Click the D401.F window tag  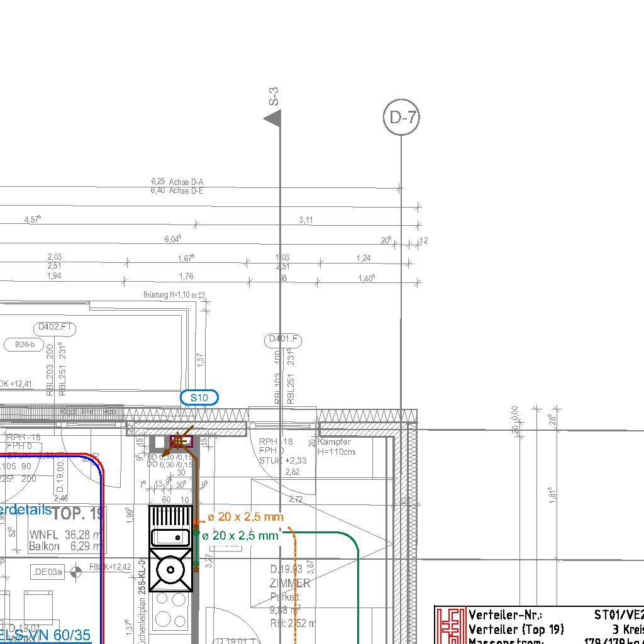(x=283, y=340)
